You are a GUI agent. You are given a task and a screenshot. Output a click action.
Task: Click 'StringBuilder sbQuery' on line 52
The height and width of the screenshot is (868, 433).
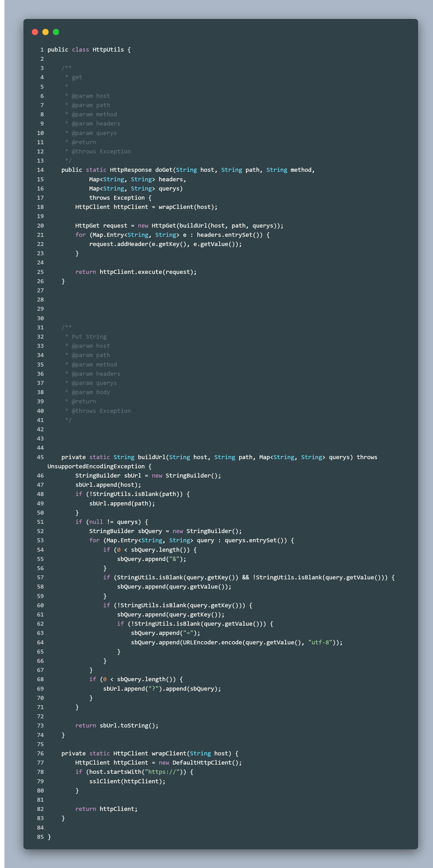point(126,531)
